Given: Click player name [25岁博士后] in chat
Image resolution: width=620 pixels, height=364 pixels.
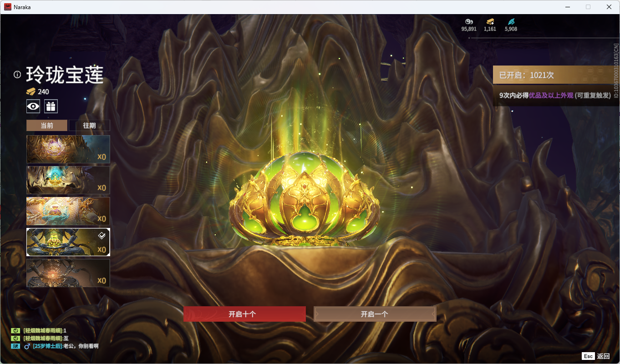Looking at the screenshot, I should (x=47, y=346).
